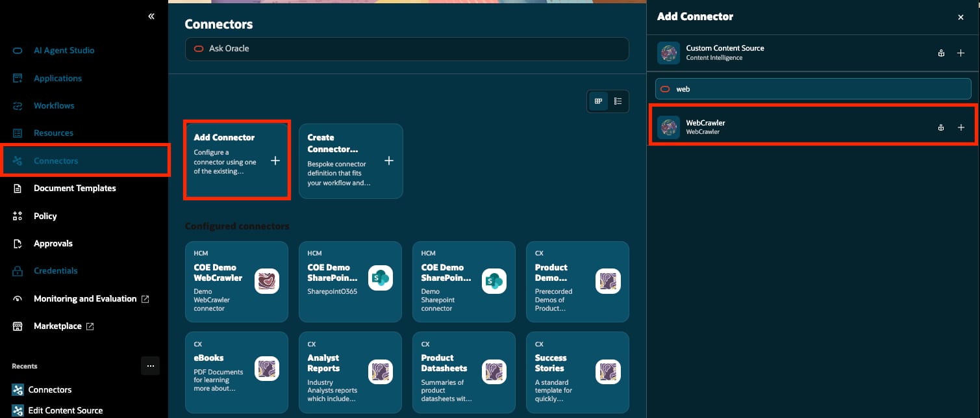Open Resources section in sidebar

53,133
